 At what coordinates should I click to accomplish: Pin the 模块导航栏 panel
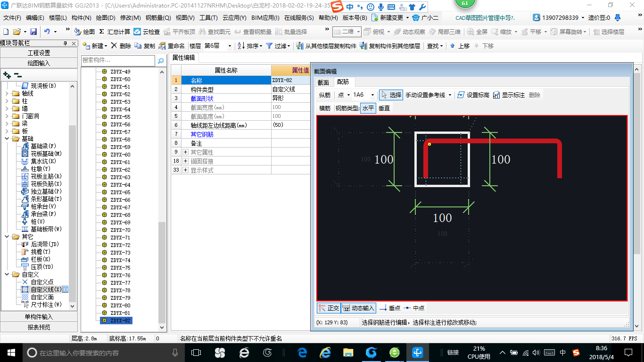[66, 43]
